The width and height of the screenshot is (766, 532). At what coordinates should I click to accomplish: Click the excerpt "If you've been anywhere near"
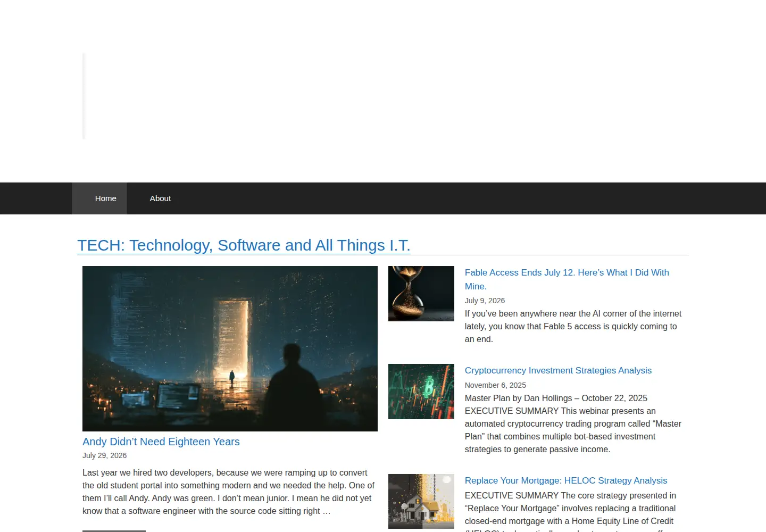coord(573,326)
